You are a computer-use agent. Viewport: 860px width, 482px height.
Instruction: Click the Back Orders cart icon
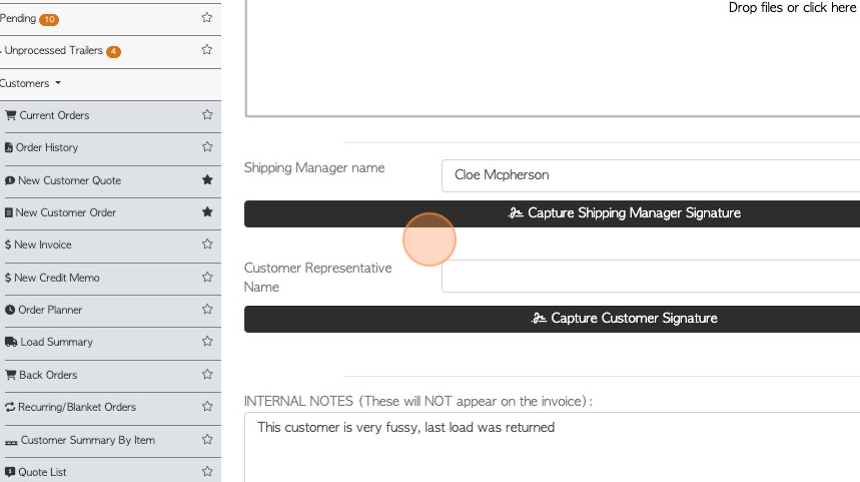coord(10,375)
